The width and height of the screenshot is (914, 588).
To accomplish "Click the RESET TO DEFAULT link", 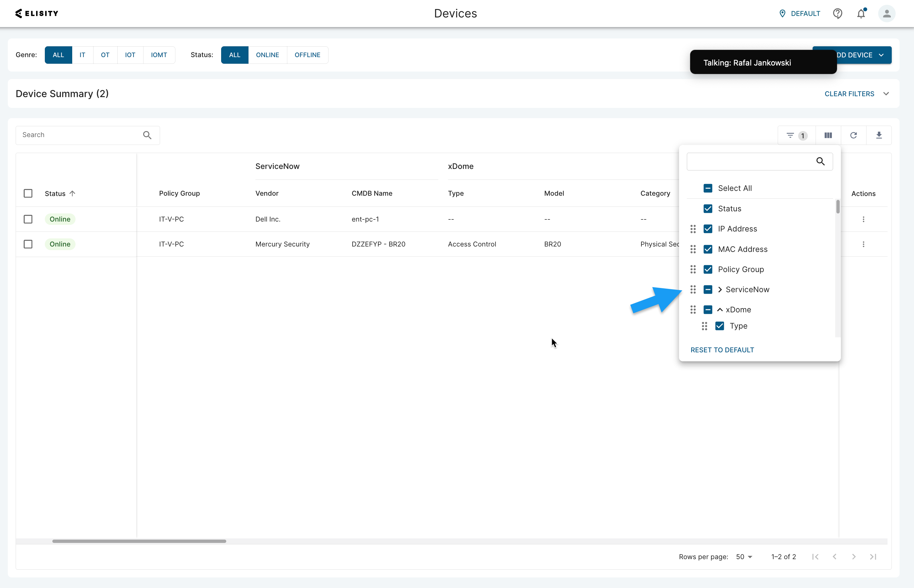I will click(722, 349).
